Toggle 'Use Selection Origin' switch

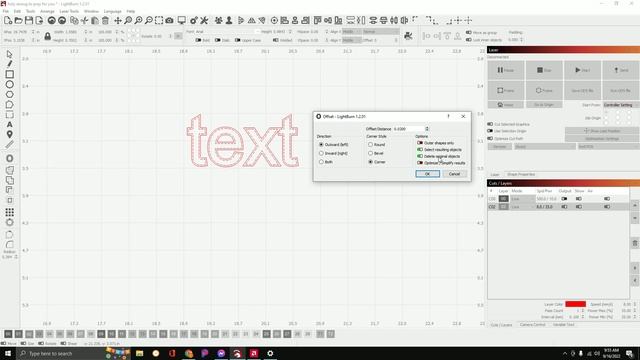pyautogui.click(x=490, y=131)
